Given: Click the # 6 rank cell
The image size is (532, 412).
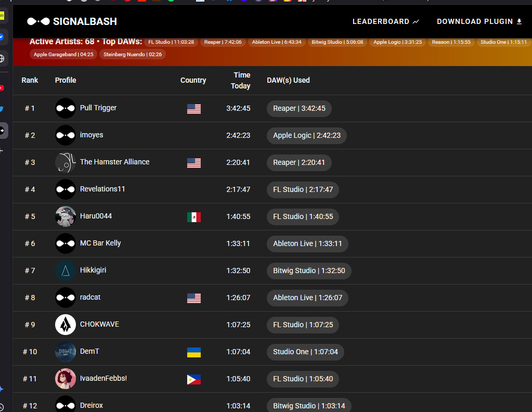Looking at the screenshot, I should point(30,243).
